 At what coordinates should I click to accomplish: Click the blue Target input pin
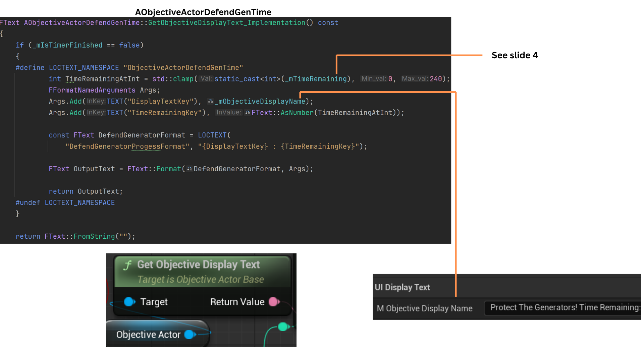pyautogui.click(x=129, y=302)
